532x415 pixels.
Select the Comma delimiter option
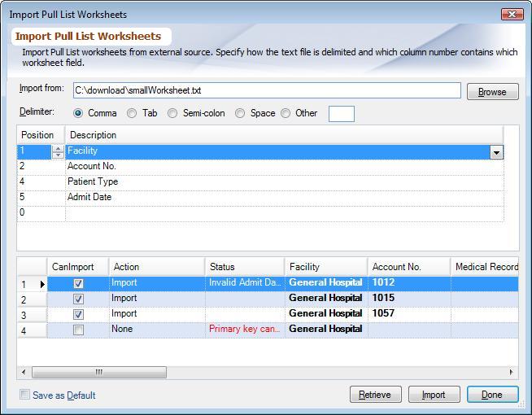pyautogui.click(x=78, y=113)
